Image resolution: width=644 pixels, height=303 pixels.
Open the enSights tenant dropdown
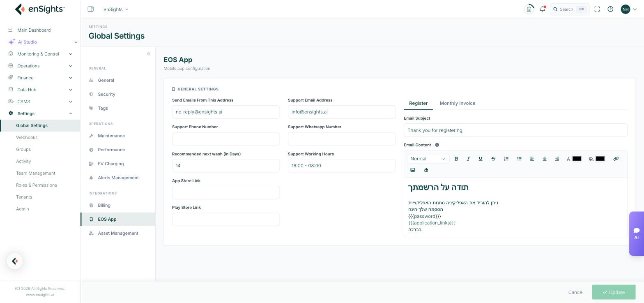(x=116, y=9)
